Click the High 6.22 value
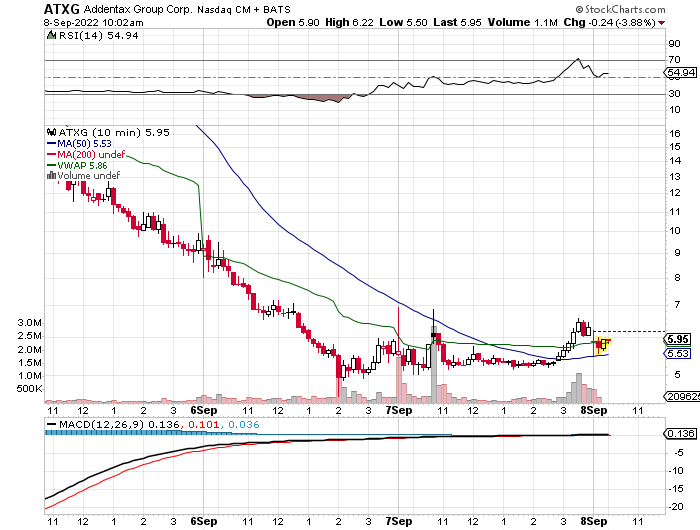 coord(349,22)
